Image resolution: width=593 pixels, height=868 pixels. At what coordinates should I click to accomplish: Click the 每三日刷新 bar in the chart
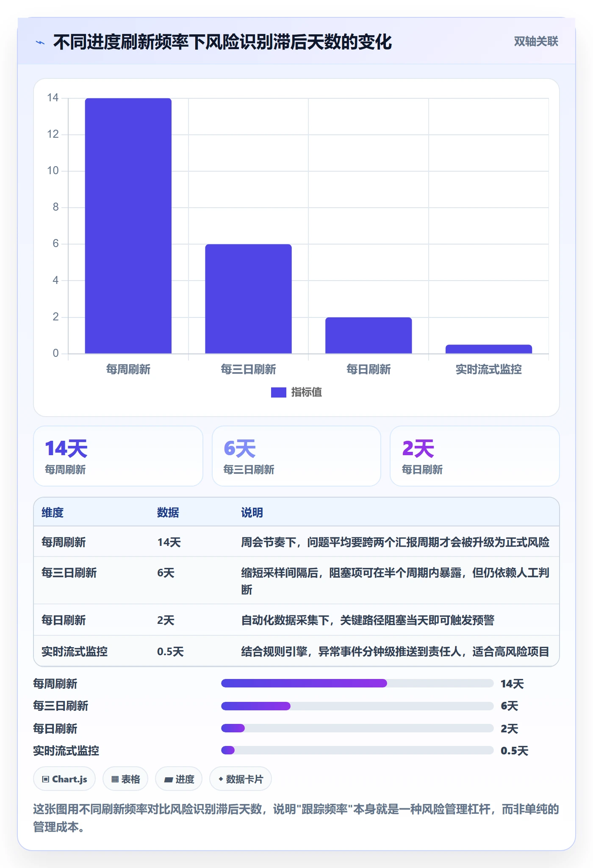(x=249, y=299)
